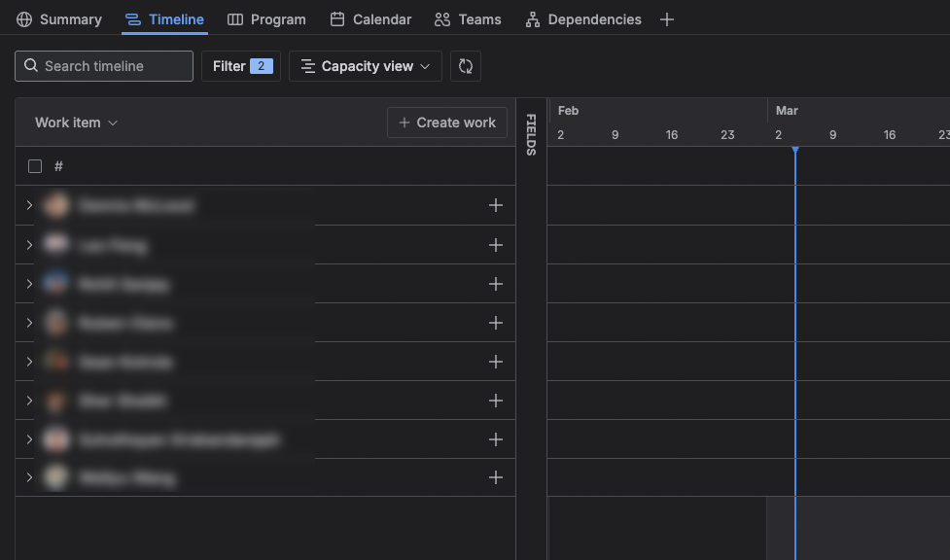
Task: Open the Capacity view dropdown
Action: tap(366, 66)
